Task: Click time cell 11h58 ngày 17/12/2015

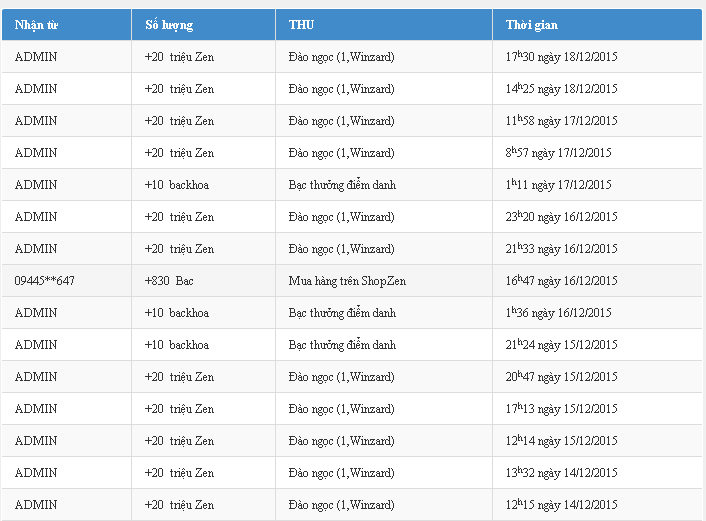Action: point(561,121)
